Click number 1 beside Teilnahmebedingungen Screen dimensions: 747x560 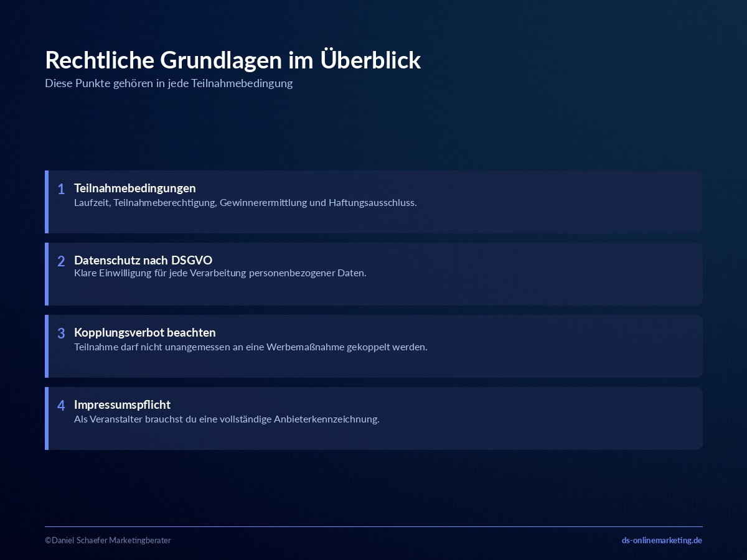tap(61, 189)
